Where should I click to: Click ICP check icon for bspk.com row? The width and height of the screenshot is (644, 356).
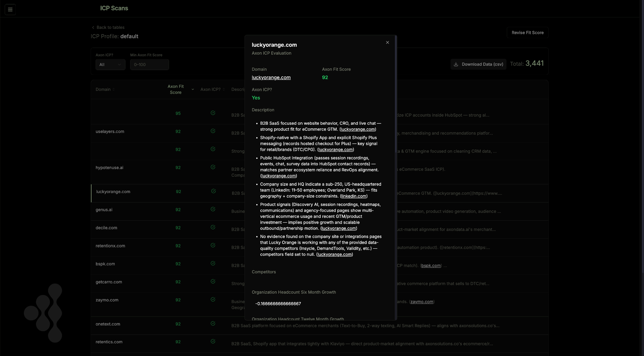[x=213, y=263]
